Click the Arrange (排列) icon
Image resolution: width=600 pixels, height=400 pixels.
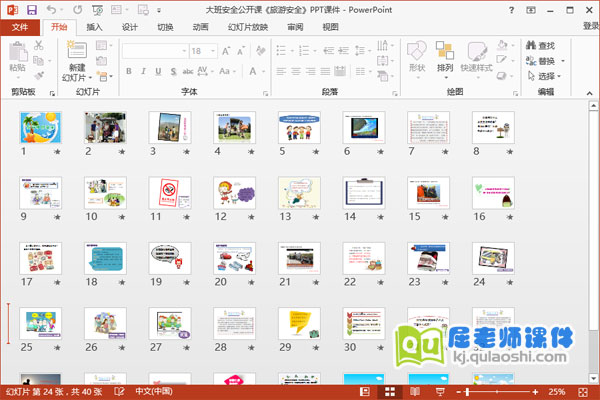(x=445, y=51)
